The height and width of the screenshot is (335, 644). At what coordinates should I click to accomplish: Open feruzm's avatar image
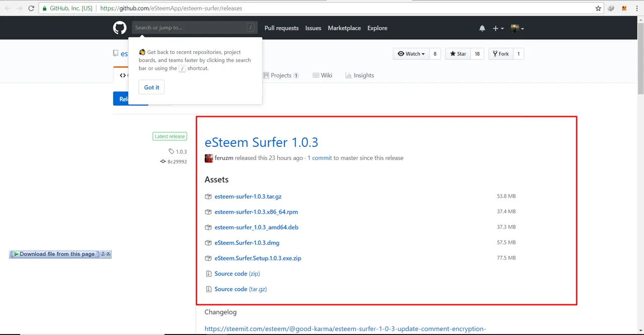click(x=209, y=158)
